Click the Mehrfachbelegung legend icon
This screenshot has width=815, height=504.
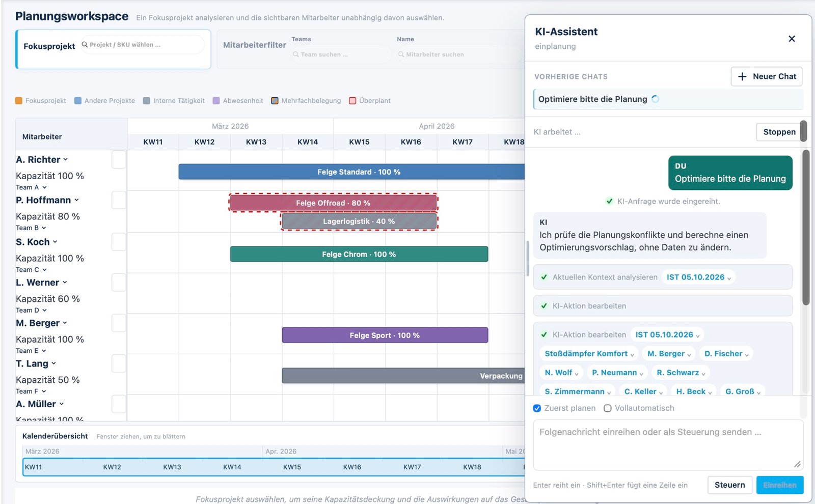pos(275,100)
